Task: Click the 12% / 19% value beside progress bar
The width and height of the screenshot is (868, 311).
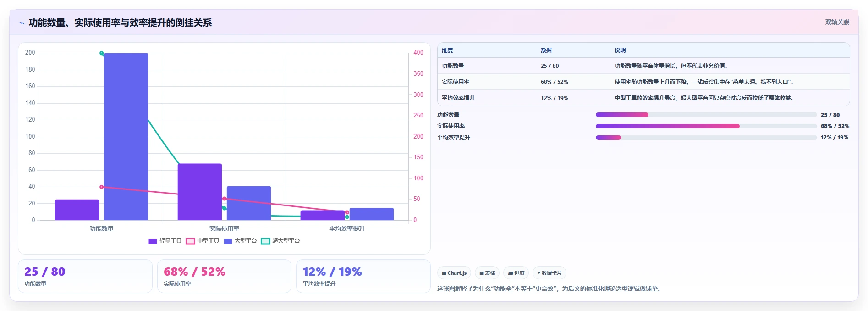Action: pos(835,138)
